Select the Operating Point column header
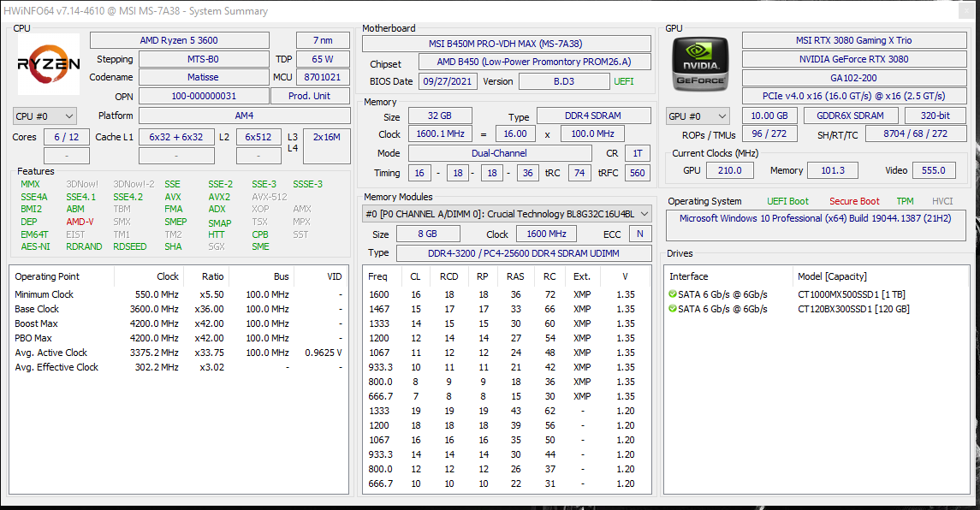This screenshot has width=980, height=510. coord(62,276)
